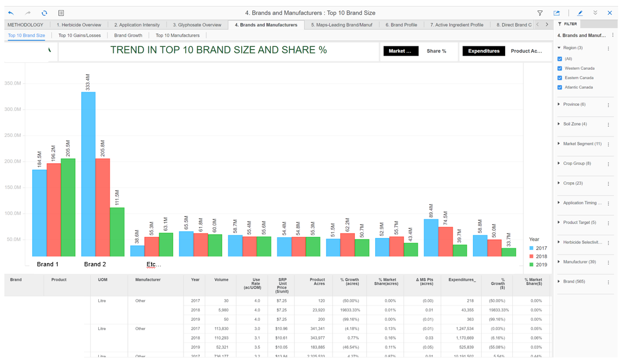Sort table by Volume column header
623x364 pixels.
pos(221,280)
